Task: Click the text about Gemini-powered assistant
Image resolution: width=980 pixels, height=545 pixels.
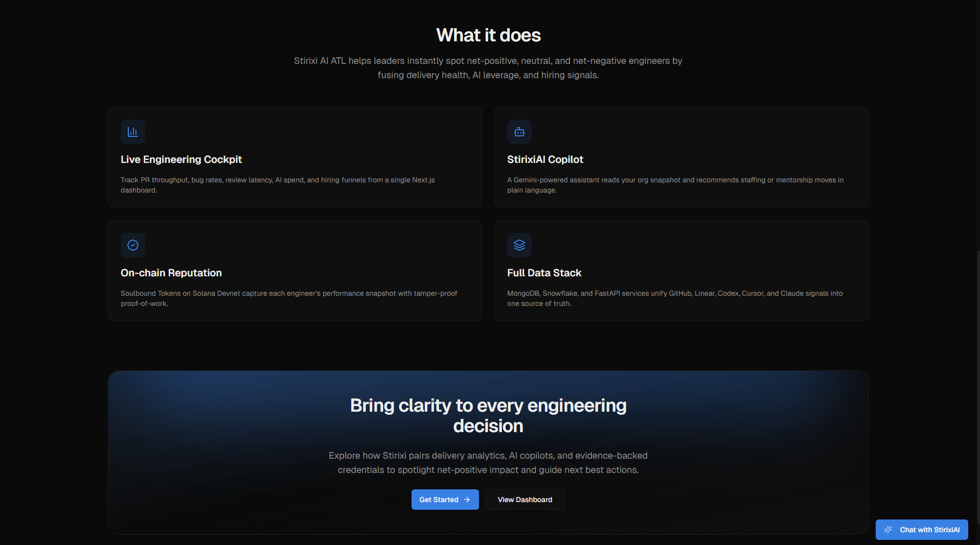Action: [x=675, y=185]
